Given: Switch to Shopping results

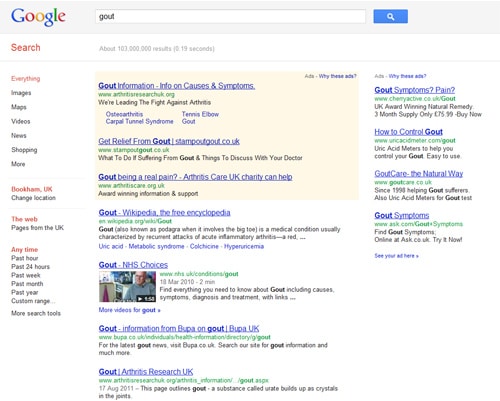Looking at the screenshot, I should 24,150.
